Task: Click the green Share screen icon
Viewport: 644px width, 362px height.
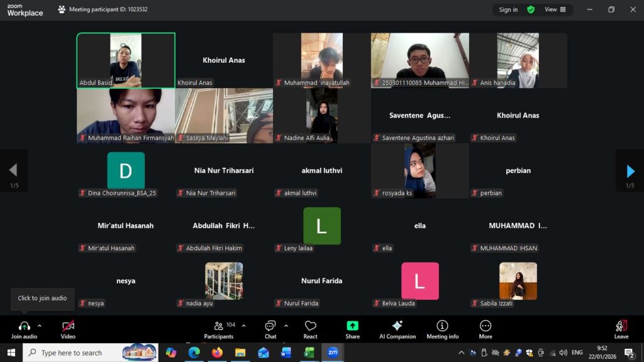Action: (352, 326)
